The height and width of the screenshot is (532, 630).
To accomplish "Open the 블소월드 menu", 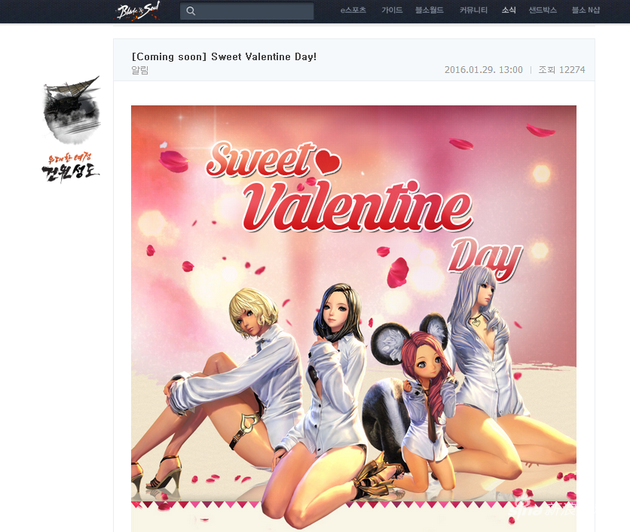I will tap(430, 10).
